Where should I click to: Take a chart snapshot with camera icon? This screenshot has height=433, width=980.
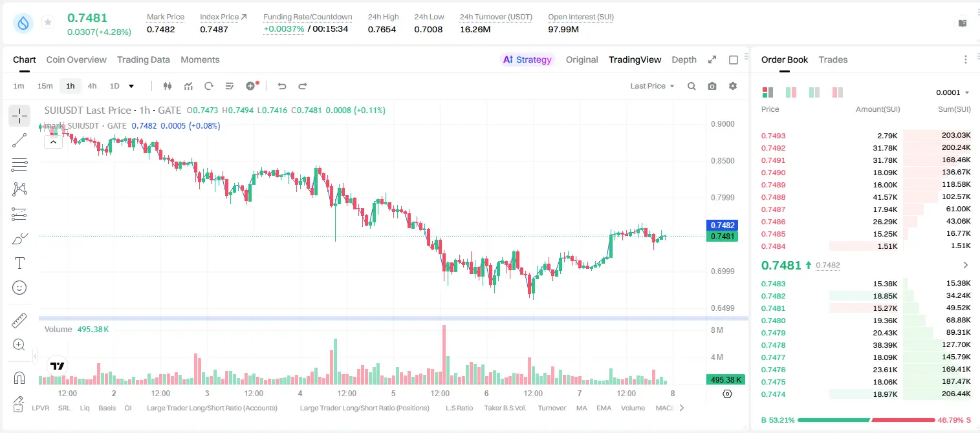tap(712, 86)
